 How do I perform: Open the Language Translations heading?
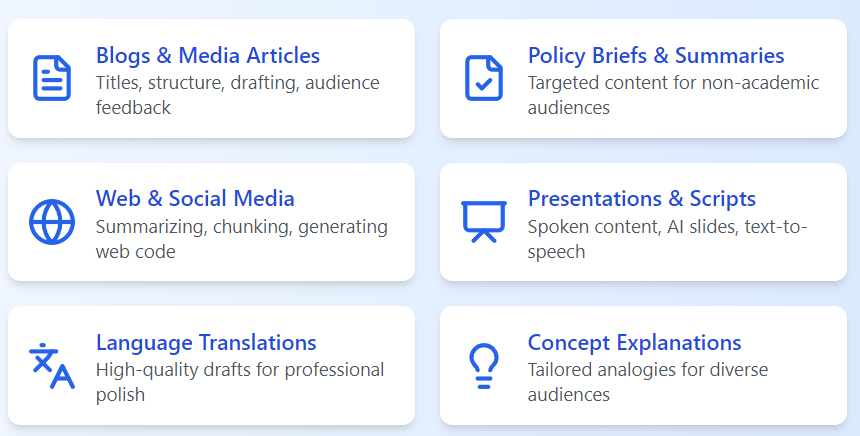point(206,343)
